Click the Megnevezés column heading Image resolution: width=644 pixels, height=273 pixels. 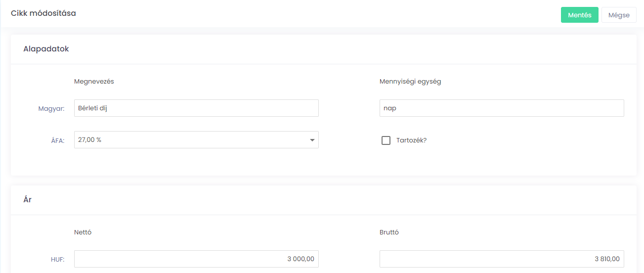pos(94,82)
